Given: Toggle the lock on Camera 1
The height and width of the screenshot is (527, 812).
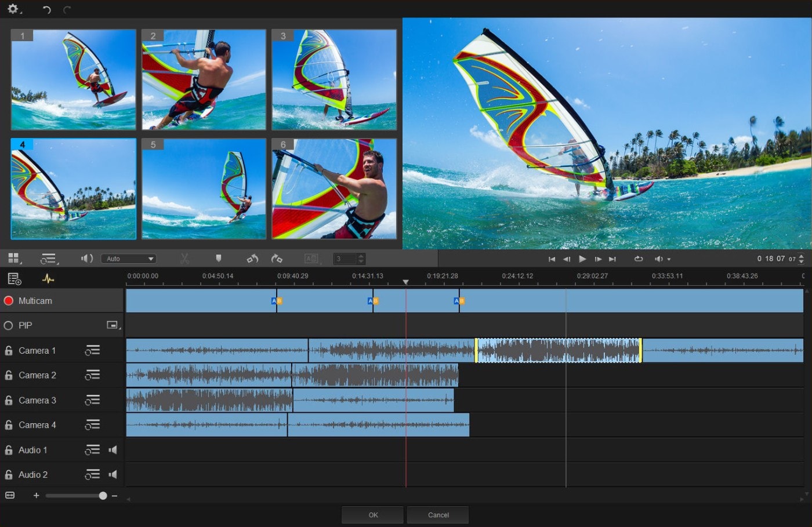Looking at the screenshot, I should click(9, 351).
